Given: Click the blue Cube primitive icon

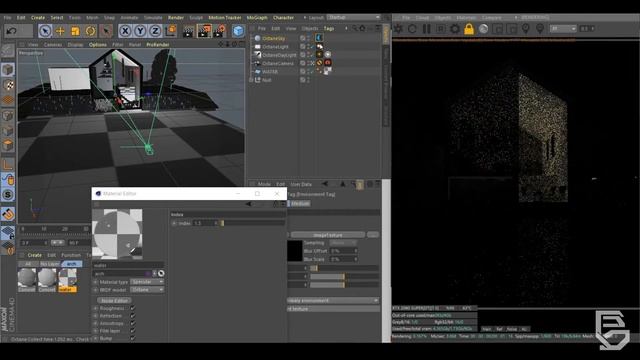Looking at the screenshot, I should tap(238, 31).
